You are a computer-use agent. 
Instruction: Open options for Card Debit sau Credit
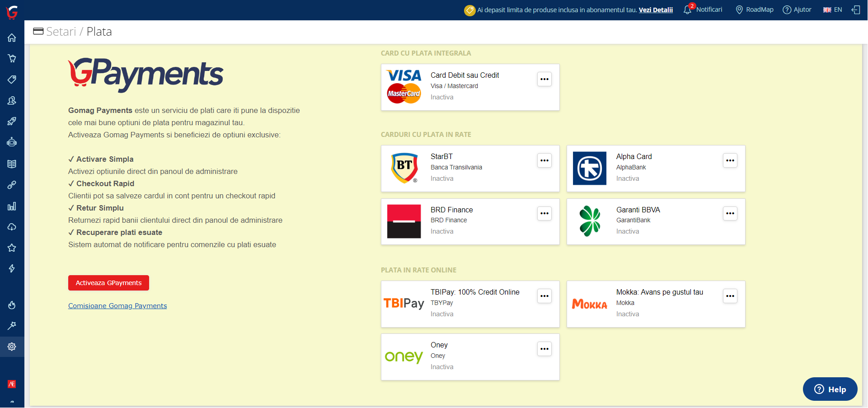544,79
